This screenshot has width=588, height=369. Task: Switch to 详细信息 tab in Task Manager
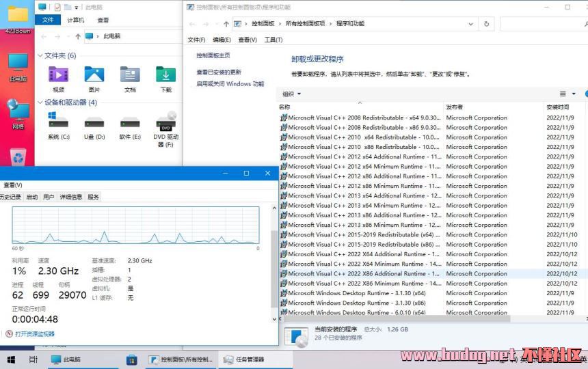tap(71, 197)
